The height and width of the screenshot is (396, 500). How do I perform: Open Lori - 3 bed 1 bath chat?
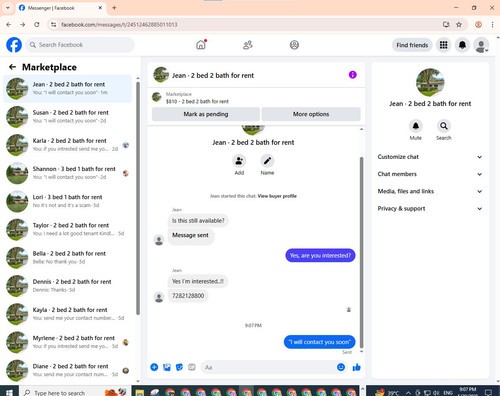tap(68, 201)
